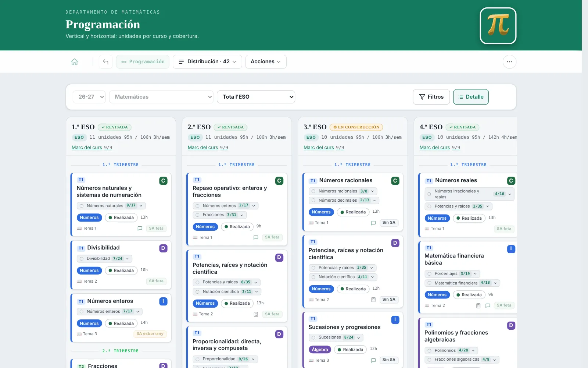Image resolution: width=588 pixels, height=368 pixels.
Task: Switch to Detalle view
Action: pos(471,97)
